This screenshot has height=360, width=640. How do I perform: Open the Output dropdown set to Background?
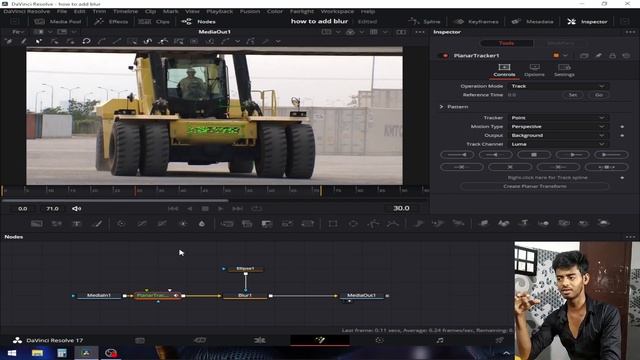(558, 135)
